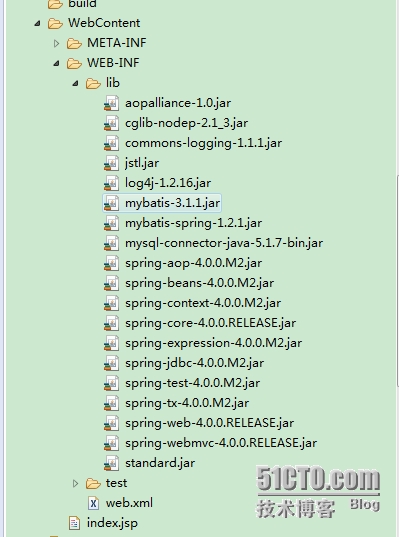Select the lib folder label
This screenshot has height=537, width=399.
(113, 83)
